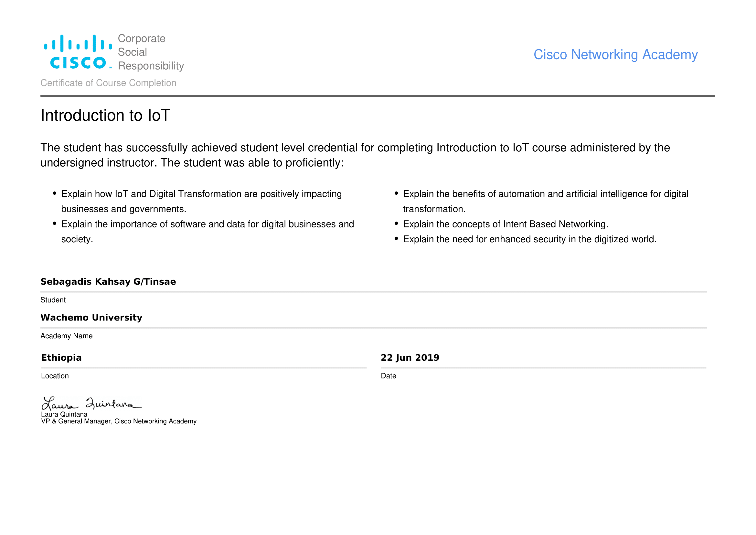
Task: Click the 'Ethiopia' location value
Action: pos(61,358)
